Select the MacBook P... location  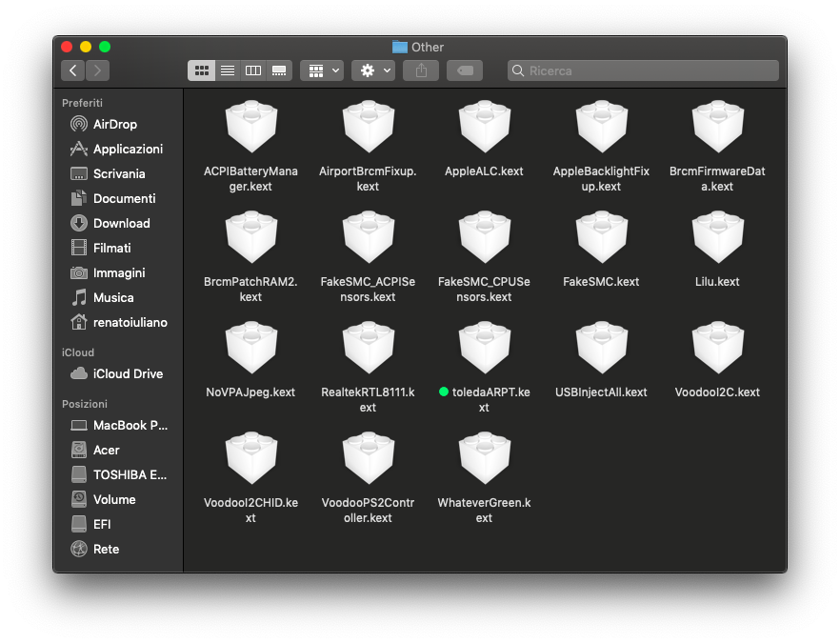[119, 426]
